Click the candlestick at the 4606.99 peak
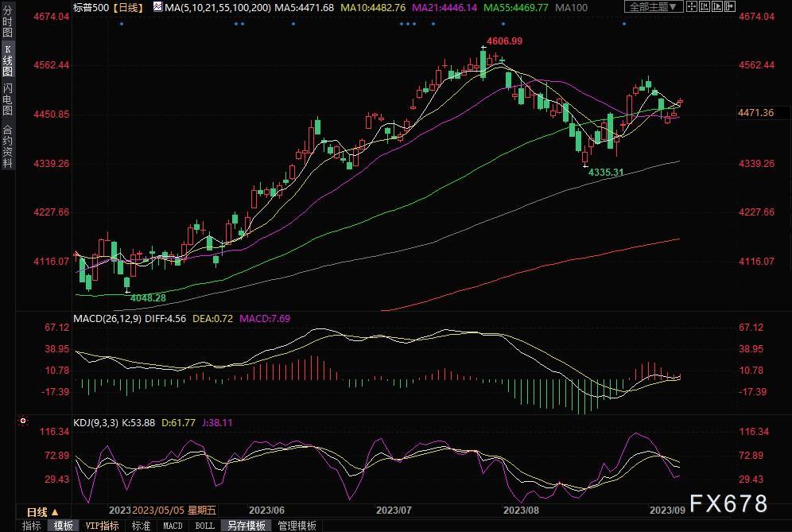 [x=483, y=64]
